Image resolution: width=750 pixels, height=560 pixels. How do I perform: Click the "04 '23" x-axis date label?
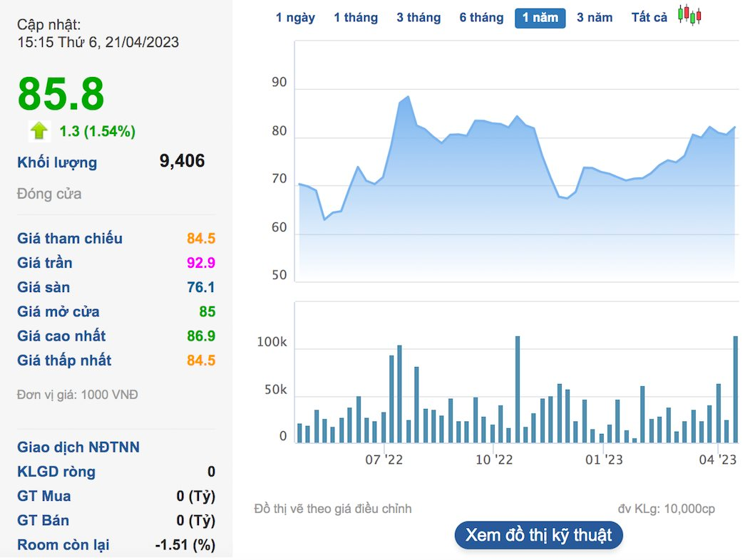point(717,460)
